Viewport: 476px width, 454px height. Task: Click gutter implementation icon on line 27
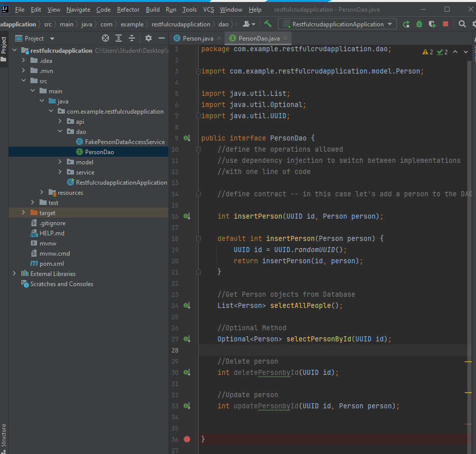tap(187, 339)
